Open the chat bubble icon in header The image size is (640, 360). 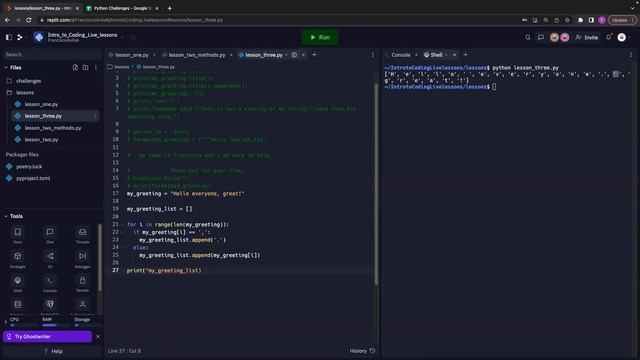pos(540,37)
